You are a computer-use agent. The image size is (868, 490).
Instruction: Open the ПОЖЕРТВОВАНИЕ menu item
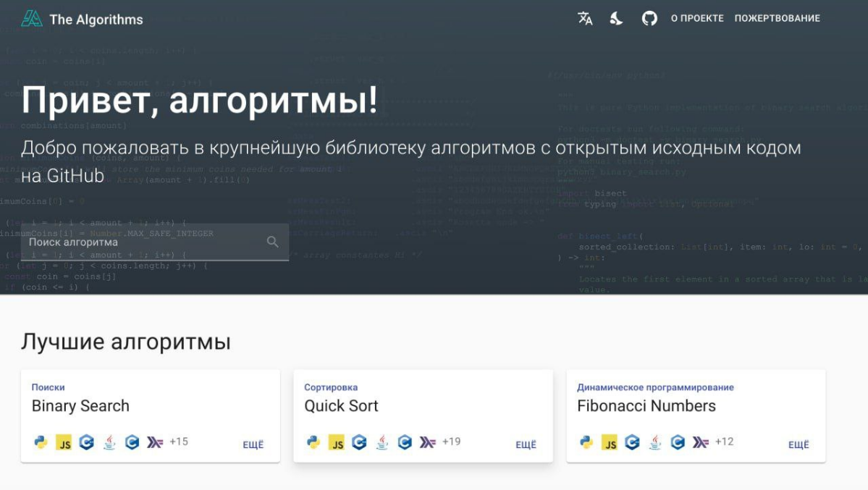tap(778, 18)
